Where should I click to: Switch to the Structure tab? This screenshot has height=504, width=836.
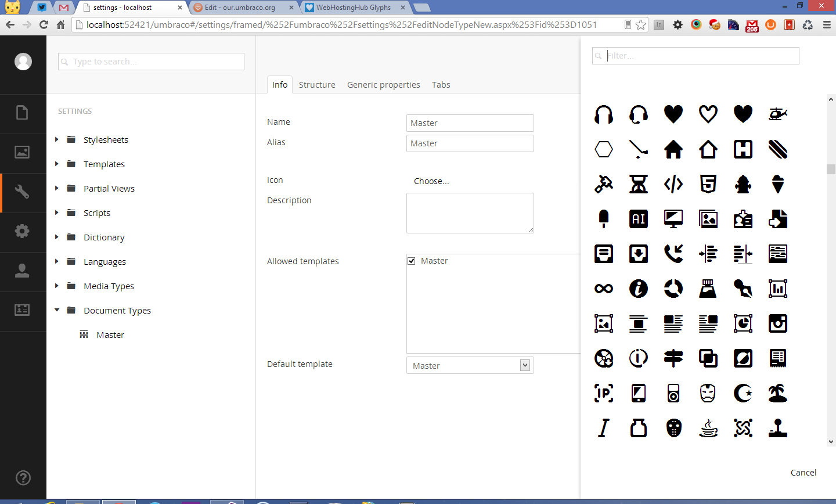[x=317, y=85]
